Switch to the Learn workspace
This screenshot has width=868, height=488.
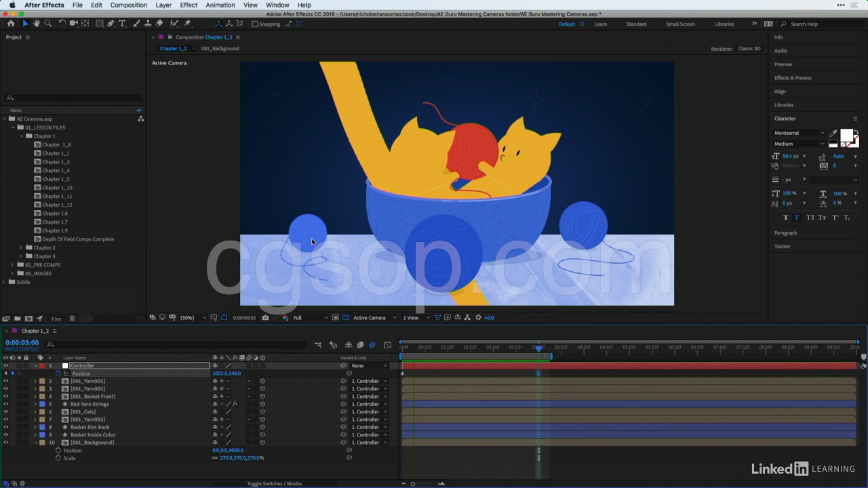[601, 24]
